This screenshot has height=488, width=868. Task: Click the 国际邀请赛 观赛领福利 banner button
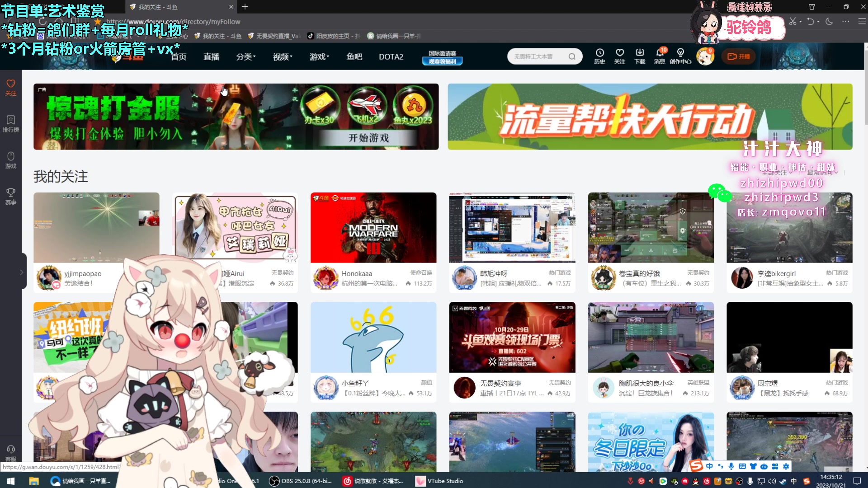tap(442, 57)
